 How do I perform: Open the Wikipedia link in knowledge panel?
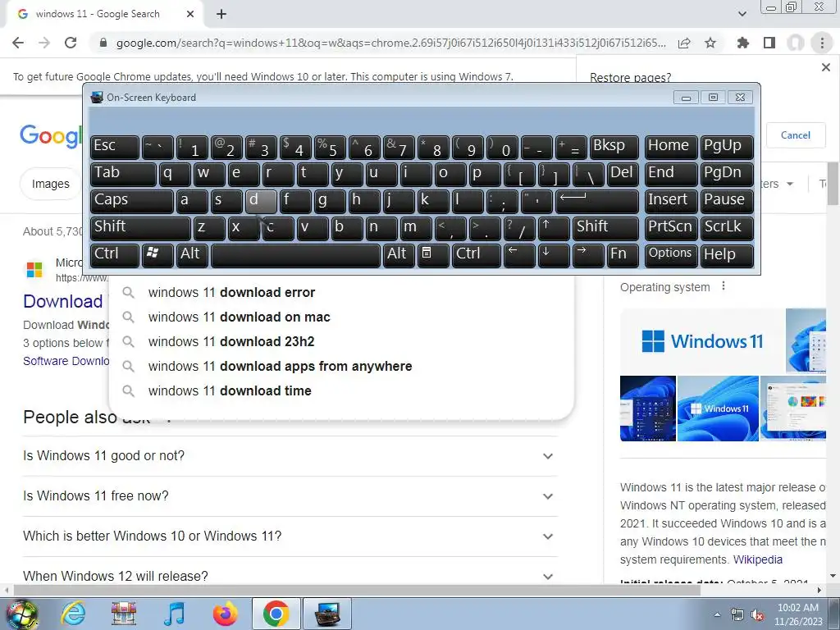tap(757, 559)
